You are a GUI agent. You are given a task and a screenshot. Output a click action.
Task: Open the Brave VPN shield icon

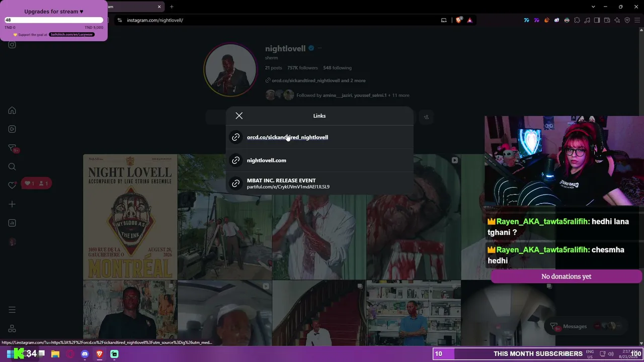(627, 20)
